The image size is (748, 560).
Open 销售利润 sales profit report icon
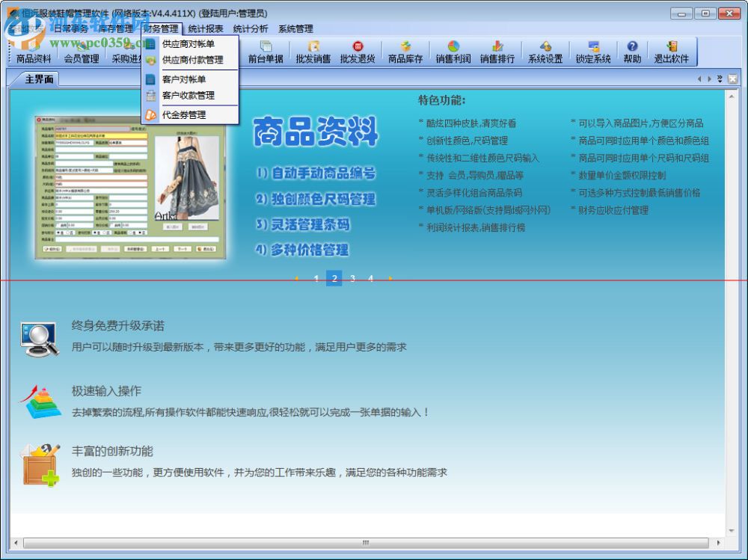pyautogui.click(x=453, y=54)
